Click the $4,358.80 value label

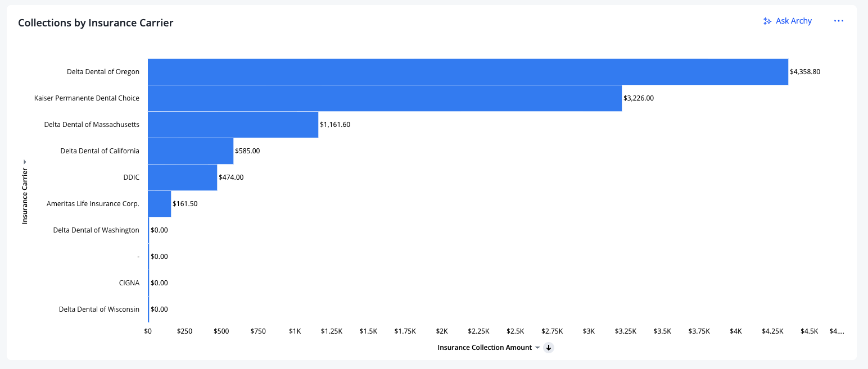(805, 72)
